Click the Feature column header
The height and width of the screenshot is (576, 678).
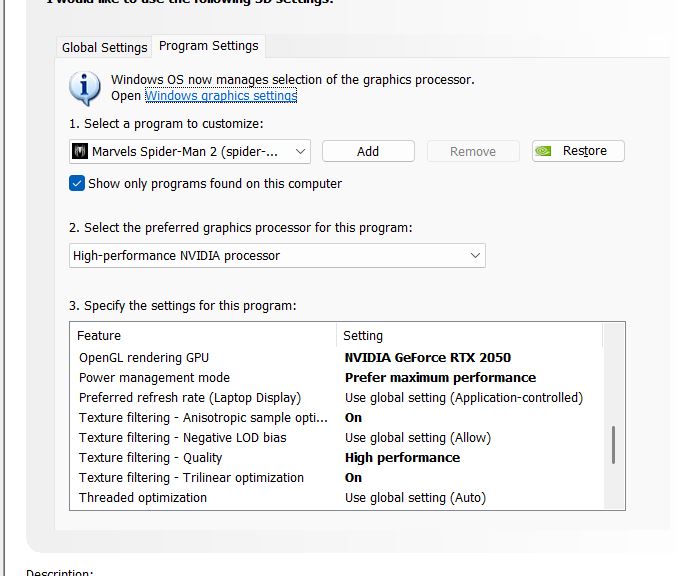pyautogui.click(x=99, y=335)
